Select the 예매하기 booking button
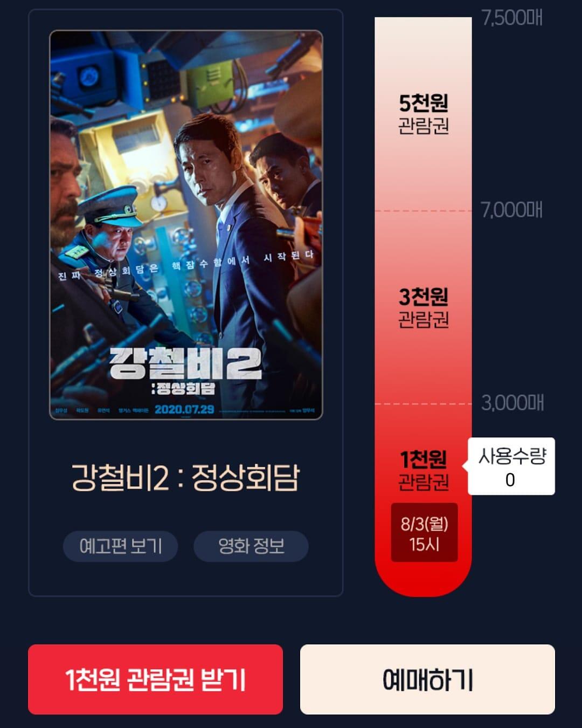 427,679
